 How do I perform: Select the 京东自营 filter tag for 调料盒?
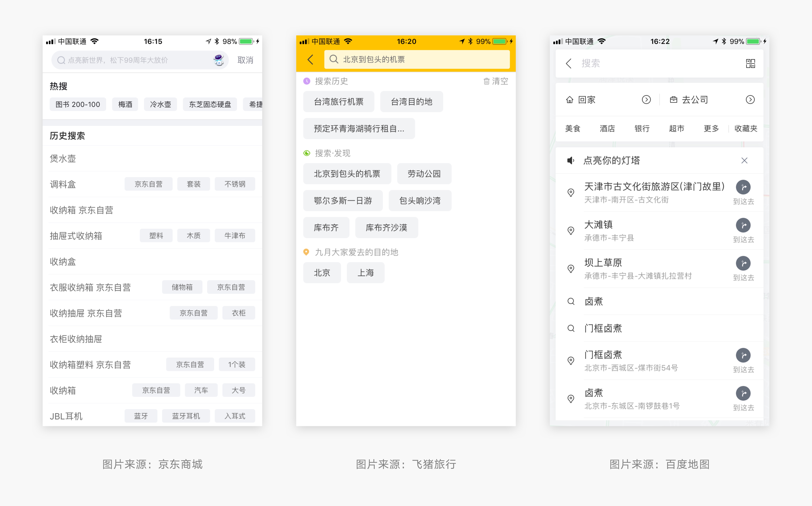[148, 184]
